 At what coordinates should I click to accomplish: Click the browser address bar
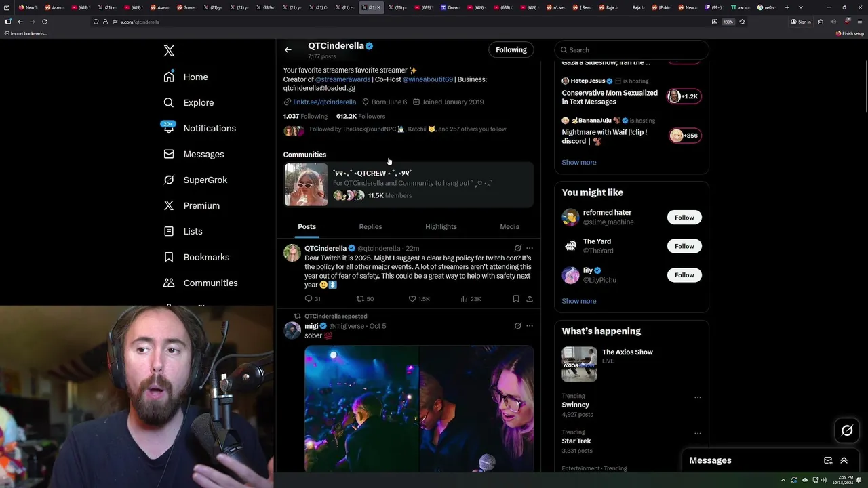coord(400,22)
